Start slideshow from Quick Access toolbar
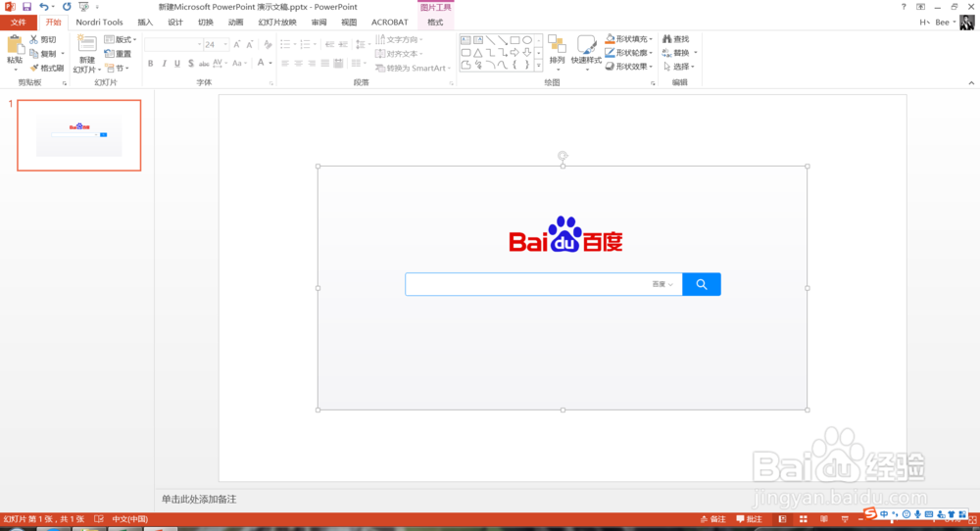This screenshot has height=531, width=980. coord(83,7)
